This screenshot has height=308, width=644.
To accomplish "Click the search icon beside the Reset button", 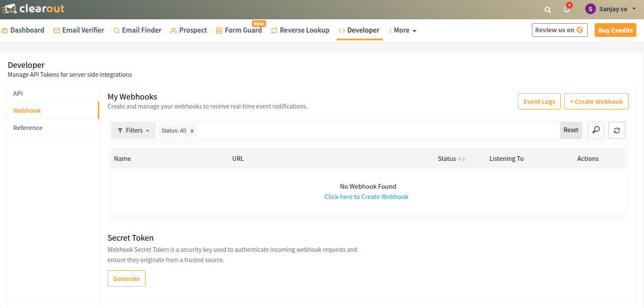I will click(596, 130).
